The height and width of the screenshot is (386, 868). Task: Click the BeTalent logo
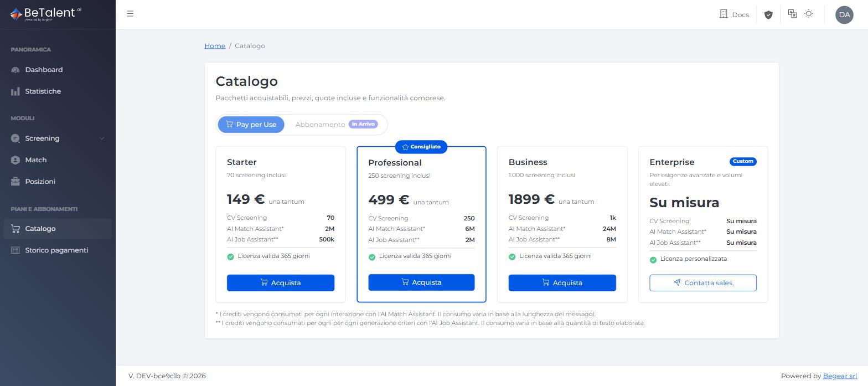[46, 14]
